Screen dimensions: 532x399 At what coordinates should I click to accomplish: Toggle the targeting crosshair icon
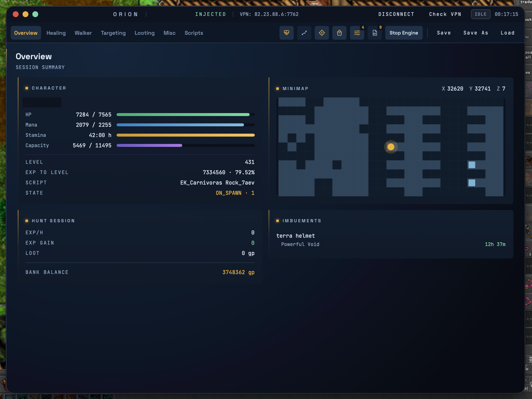[322, 33]
